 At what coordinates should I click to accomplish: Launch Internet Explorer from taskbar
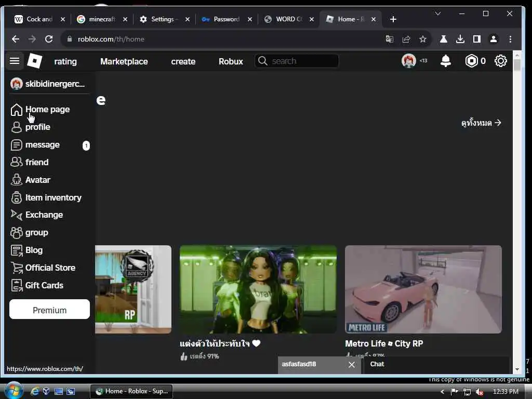coord(35,392)
